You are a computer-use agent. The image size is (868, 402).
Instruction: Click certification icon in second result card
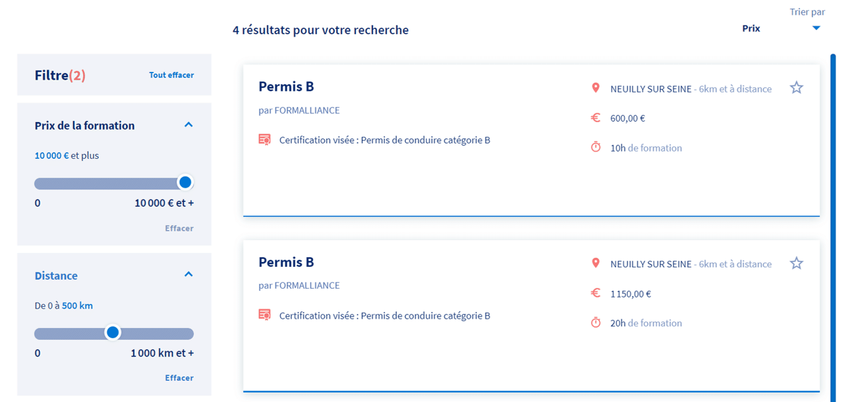tap(265, 315)
